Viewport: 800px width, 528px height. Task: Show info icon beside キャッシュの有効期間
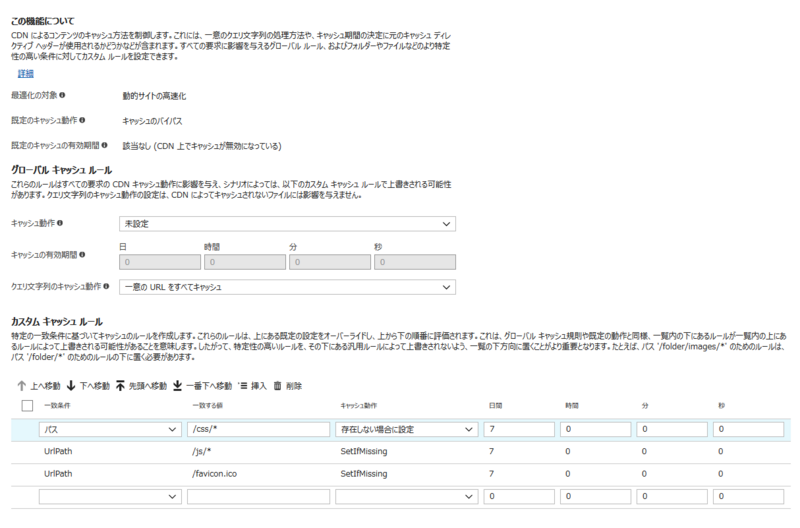pos(82,255)
